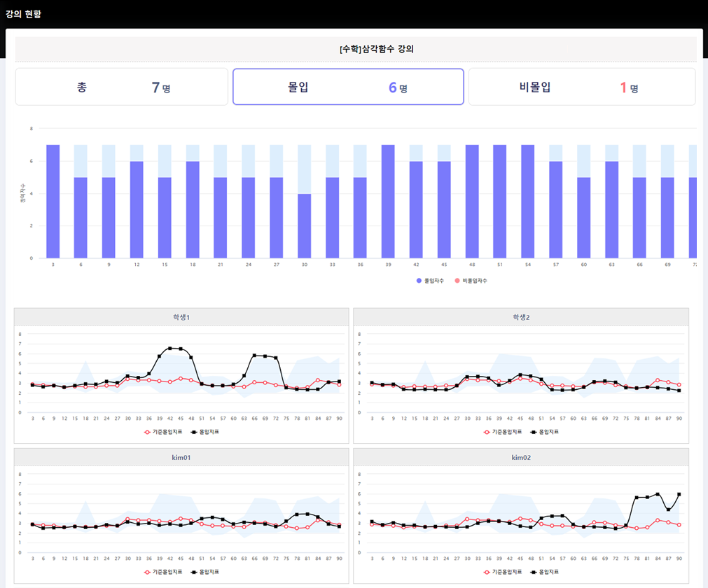Screen dimensions: 708x588
Task: Expand the kim01 chart panel header
Action: point(181,457)
